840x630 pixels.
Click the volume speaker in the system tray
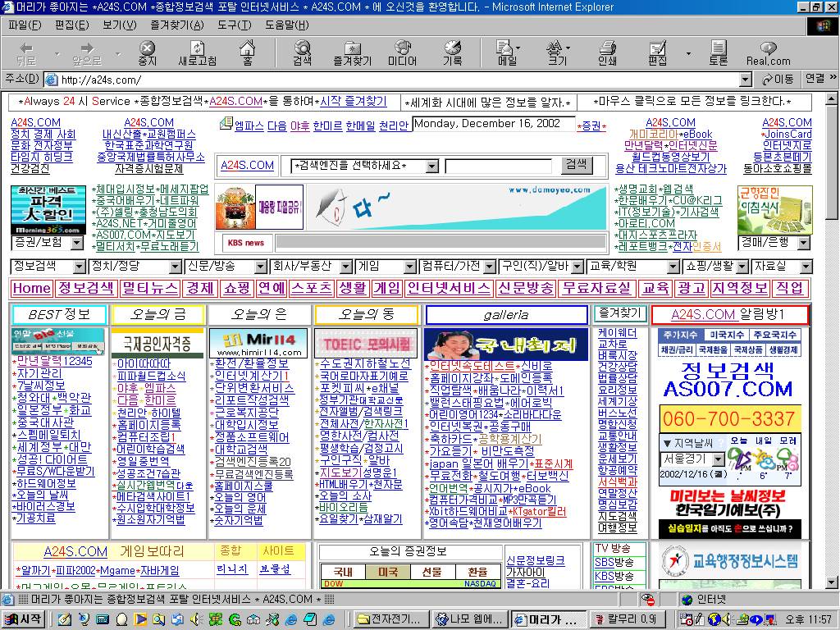point(727,619)
